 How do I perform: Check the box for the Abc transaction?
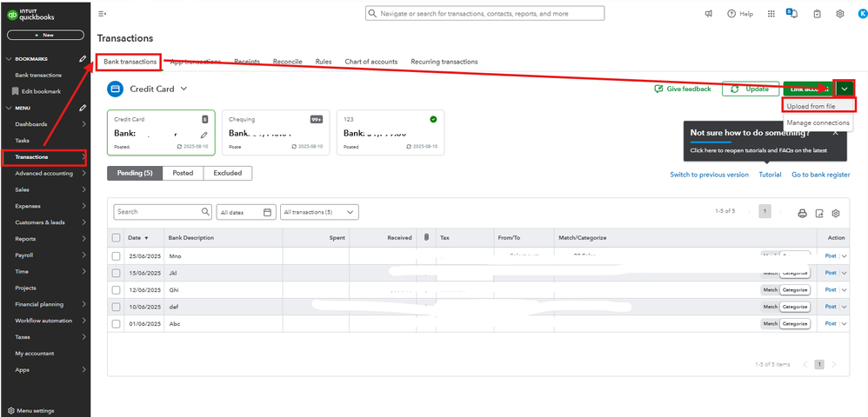[116, 323]
